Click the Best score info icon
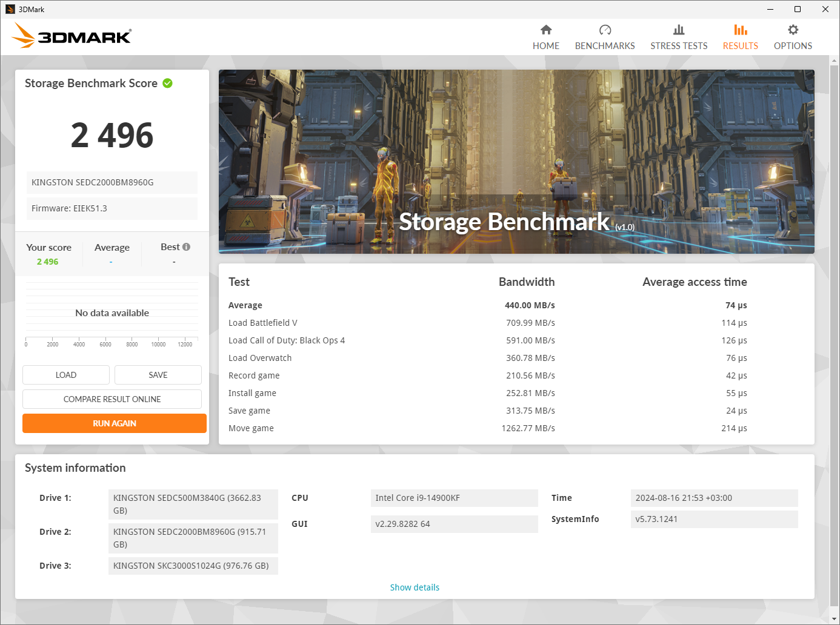The height and width of the screenshot is (625, 840). pyautogui.click(x=187, y=246)
